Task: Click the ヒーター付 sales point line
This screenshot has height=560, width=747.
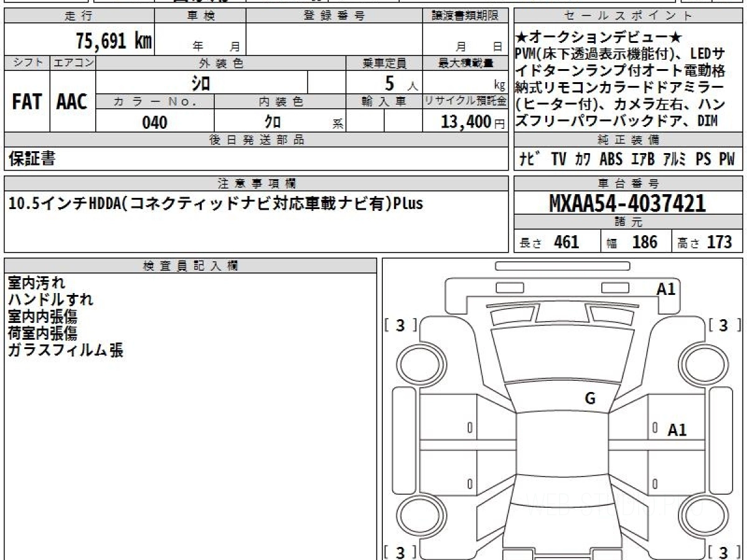Action: click(620, 104)
